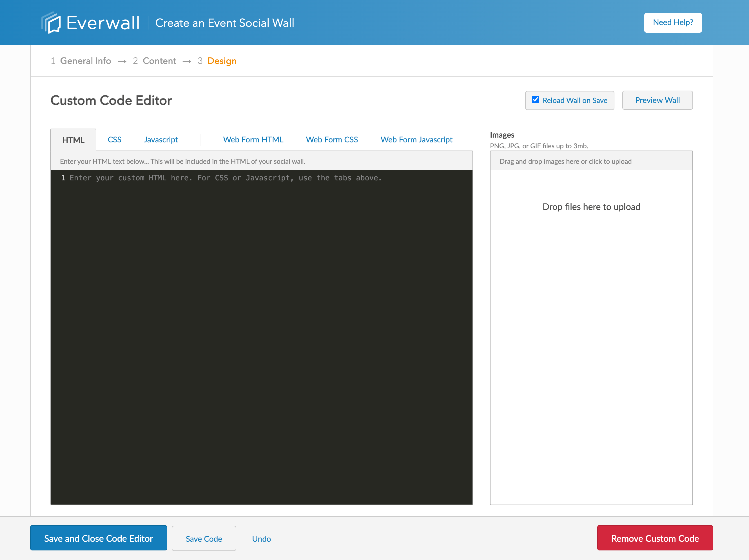749x560 pixels.
Task: Open the Preview Wall button
Action: (x=657, y=100)
